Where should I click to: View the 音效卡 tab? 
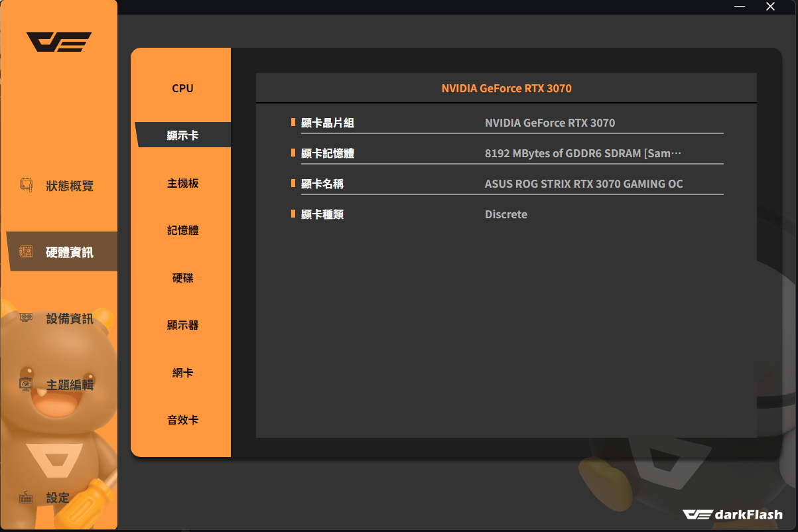[182, 420]
